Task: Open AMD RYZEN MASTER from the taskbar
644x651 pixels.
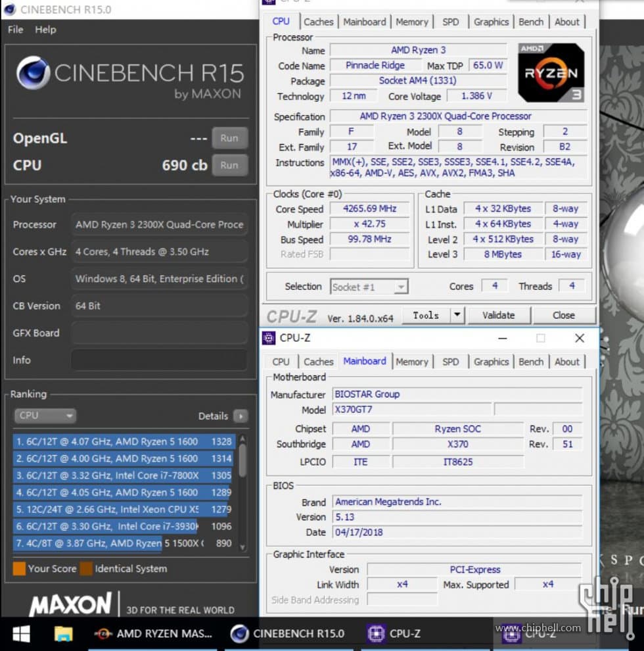Action: pyautogui.click(x=151, y=633)
